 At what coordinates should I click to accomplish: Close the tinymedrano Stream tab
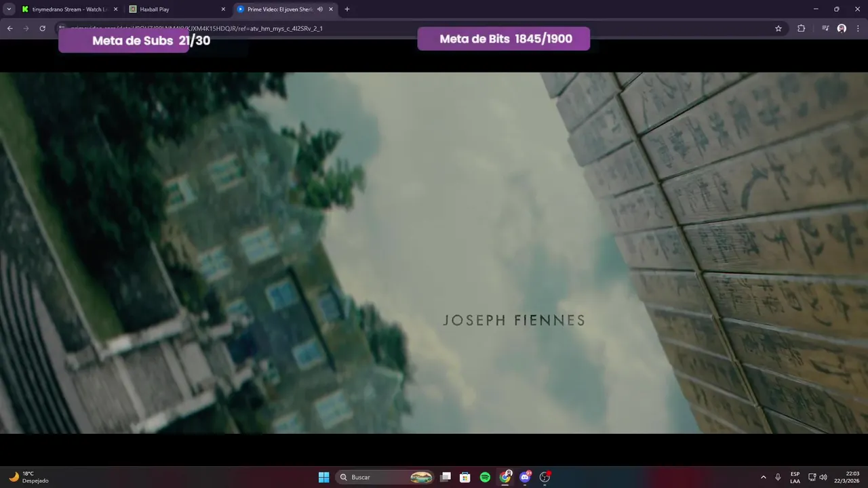(115, 9)
